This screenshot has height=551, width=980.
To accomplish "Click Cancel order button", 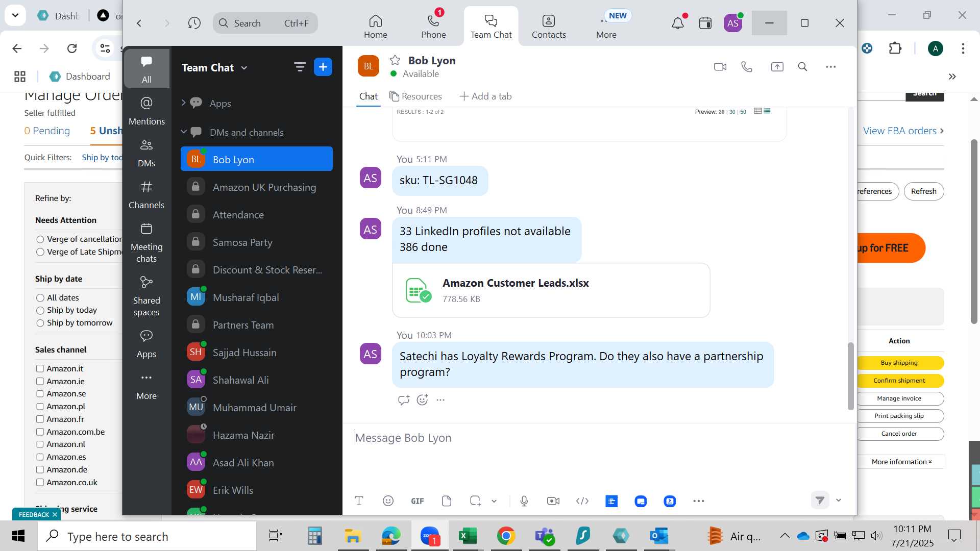I will tap(899, 434).
